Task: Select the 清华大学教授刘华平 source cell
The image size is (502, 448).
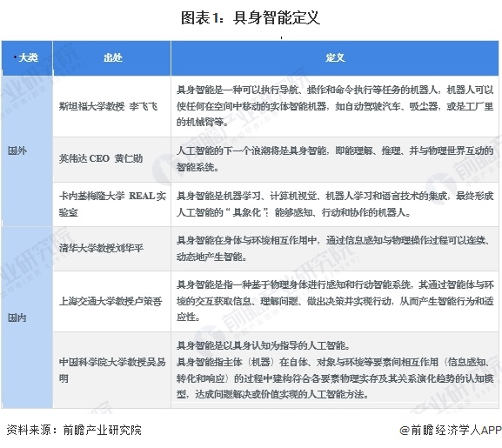Action: pyautogui.click(x=112, y=248)
